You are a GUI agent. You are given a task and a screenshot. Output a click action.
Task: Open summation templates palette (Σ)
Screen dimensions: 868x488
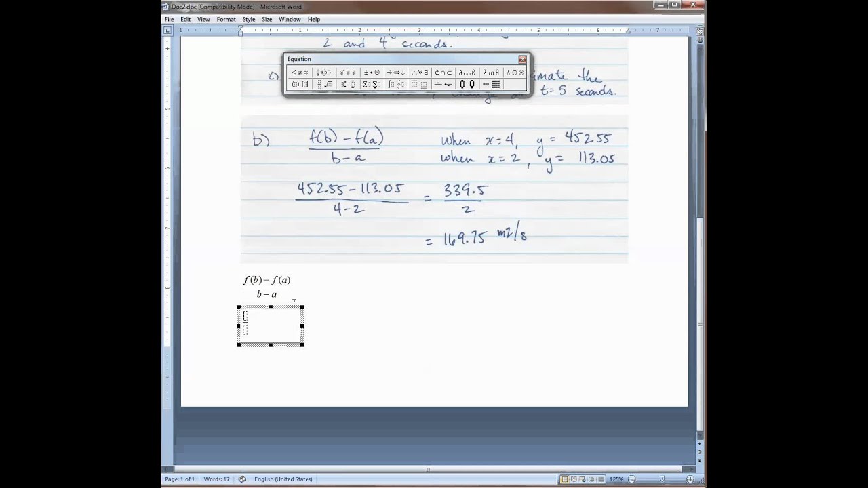(x=372, y=84)
